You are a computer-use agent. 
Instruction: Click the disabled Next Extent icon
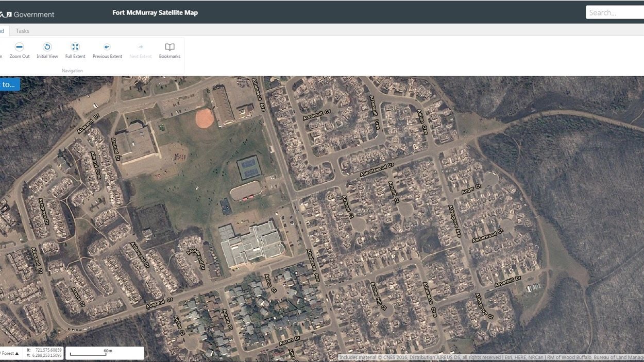[x=140, y=50]
